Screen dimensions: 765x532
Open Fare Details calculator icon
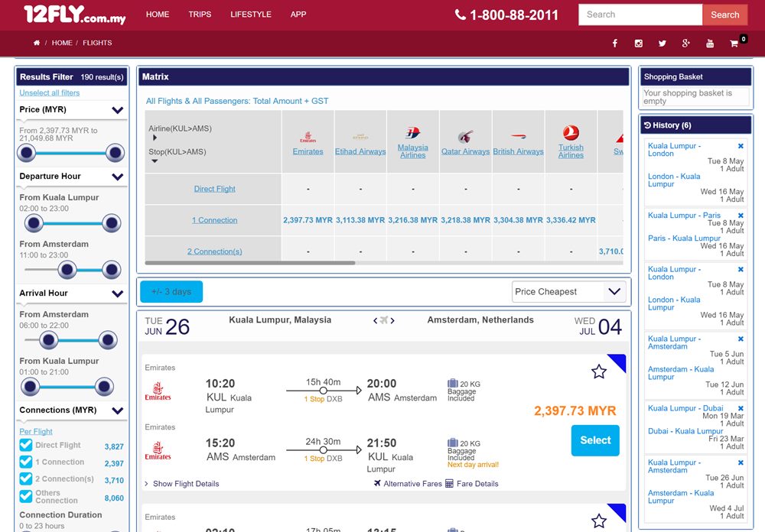[449, 483]
